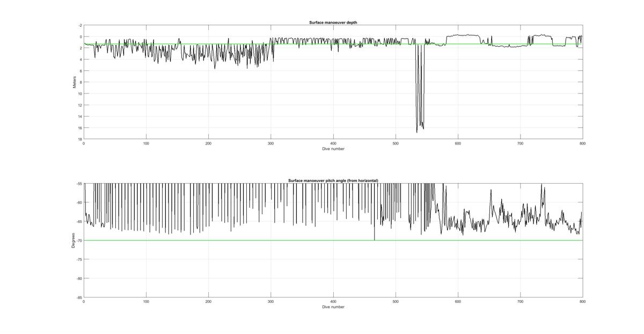644x334 pixels.
Task: Click the "-75" tick on the Degrees axis
Action: [79, 259]
